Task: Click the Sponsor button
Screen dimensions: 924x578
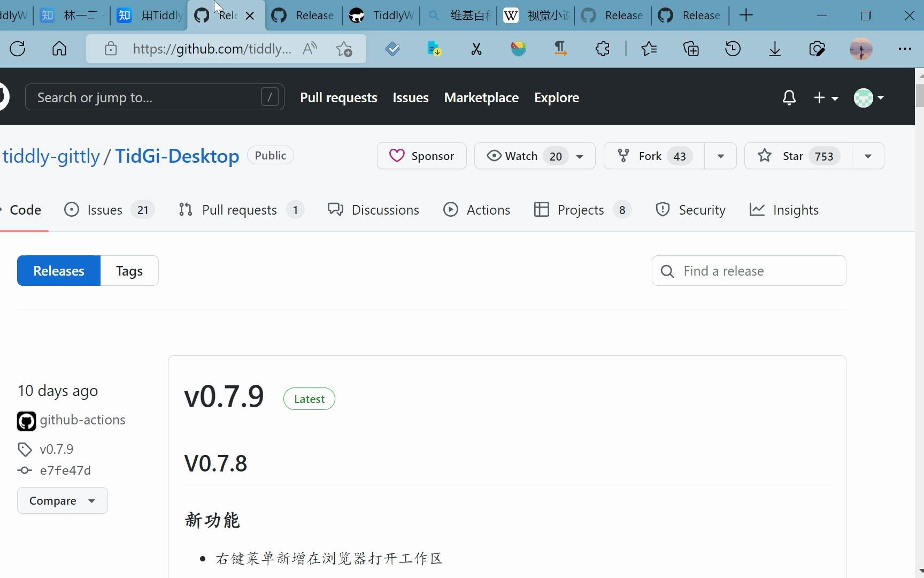Action: 422,156
